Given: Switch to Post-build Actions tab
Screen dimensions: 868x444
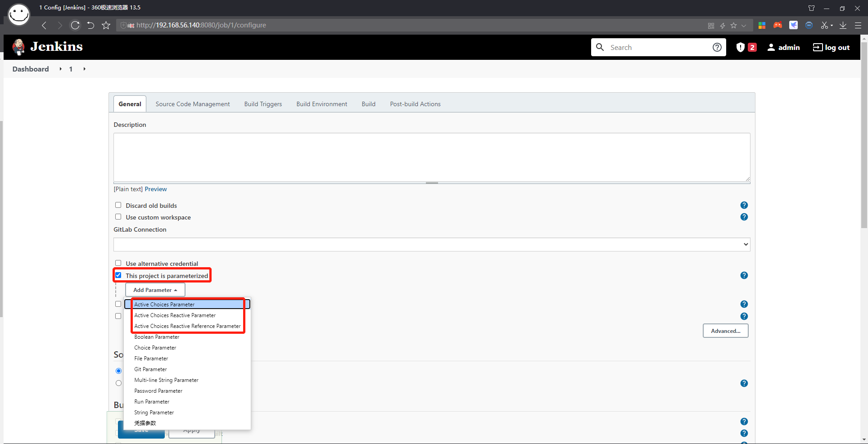Looking at the screenshot, I should [x=415, y=104].
